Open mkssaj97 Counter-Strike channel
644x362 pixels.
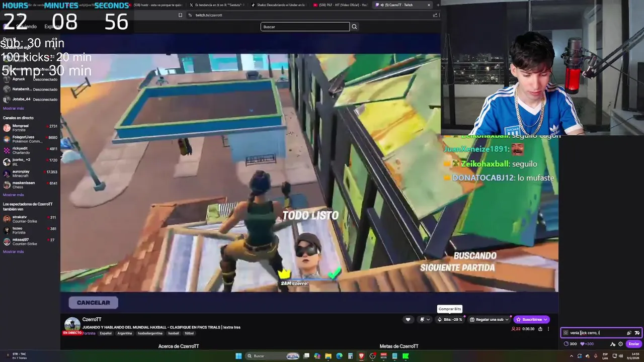(30, 242)
